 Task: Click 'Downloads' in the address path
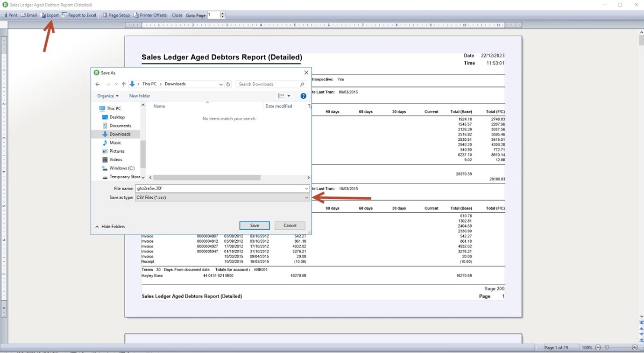pos(175,84)
